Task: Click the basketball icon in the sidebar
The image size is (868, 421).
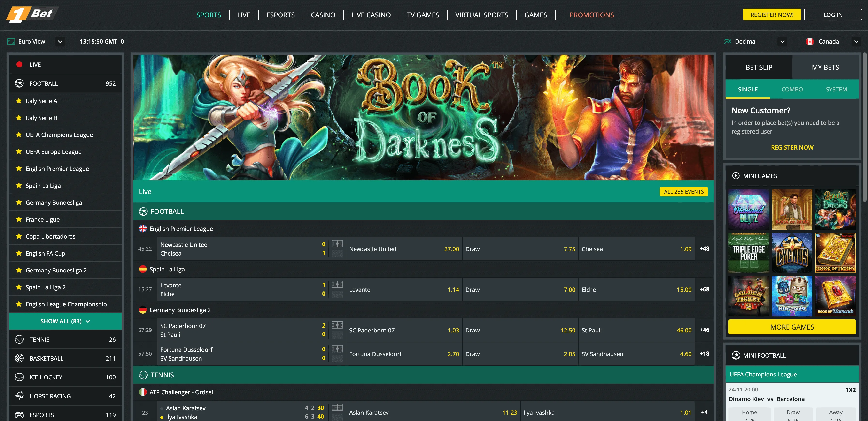Action: pyautogui.click(x=19, y=358)
